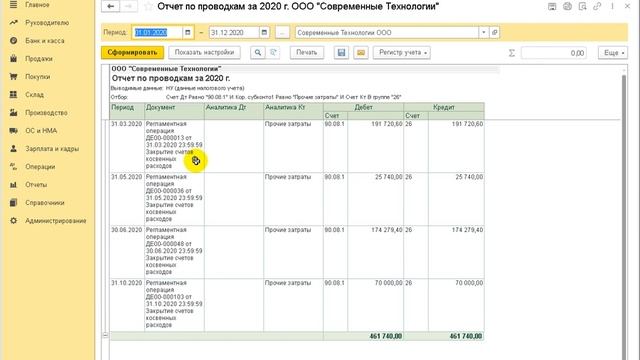Click the debit total 461 740,00

(x=386, y=336)
